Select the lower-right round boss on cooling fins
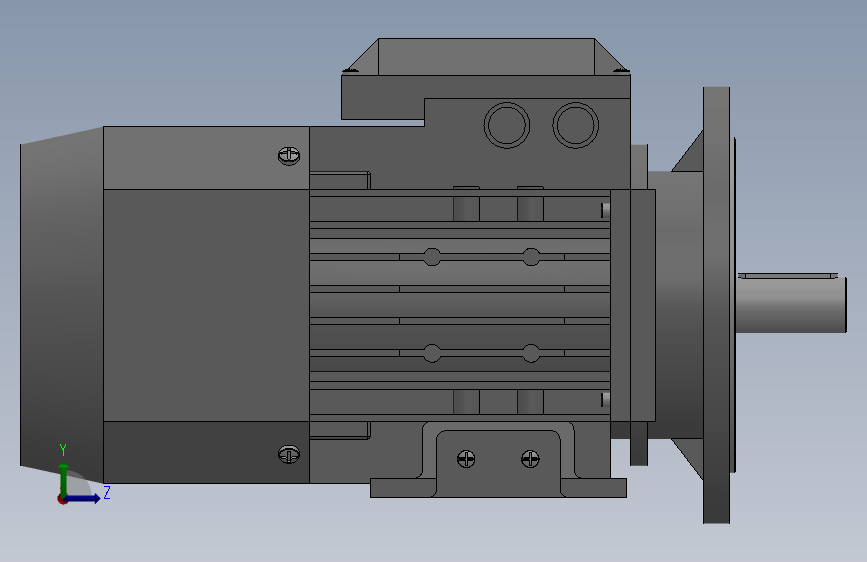867x562 pixels. pos(531,353)
